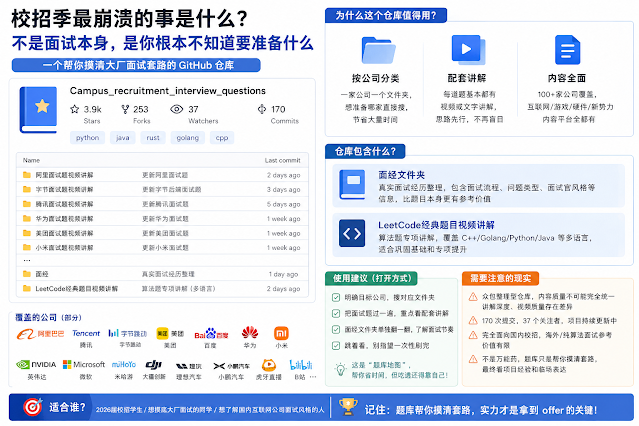Click the Microsoft 微软 logo
The width and height of the screenshot is (639, 426).
(x=84, y=364)
